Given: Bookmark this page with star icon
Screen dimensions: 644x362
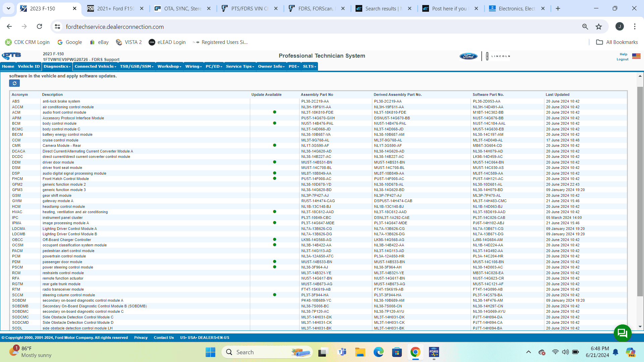Looking at the screenshot, I should (599, 27).
